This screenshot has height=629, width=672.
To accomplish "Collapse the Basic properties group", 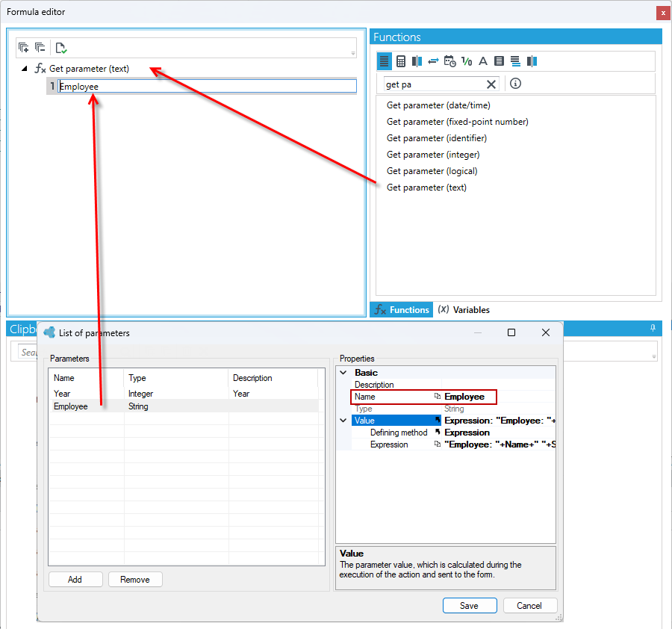I will pos(343,373).
